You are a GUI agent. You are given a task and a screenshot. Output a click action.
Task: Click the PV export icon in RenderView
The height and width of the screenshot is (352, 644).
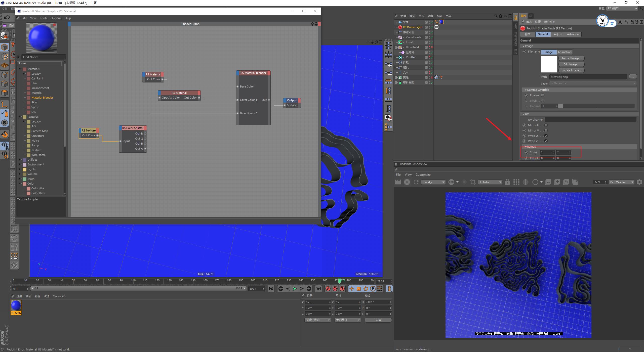point(566,182)
